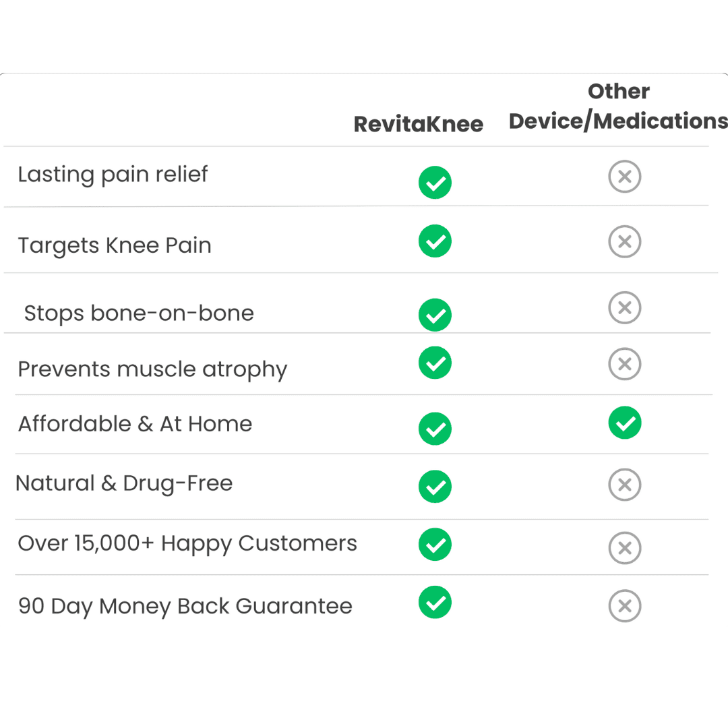Click the RevitaKnee column header

coord(419,124)
